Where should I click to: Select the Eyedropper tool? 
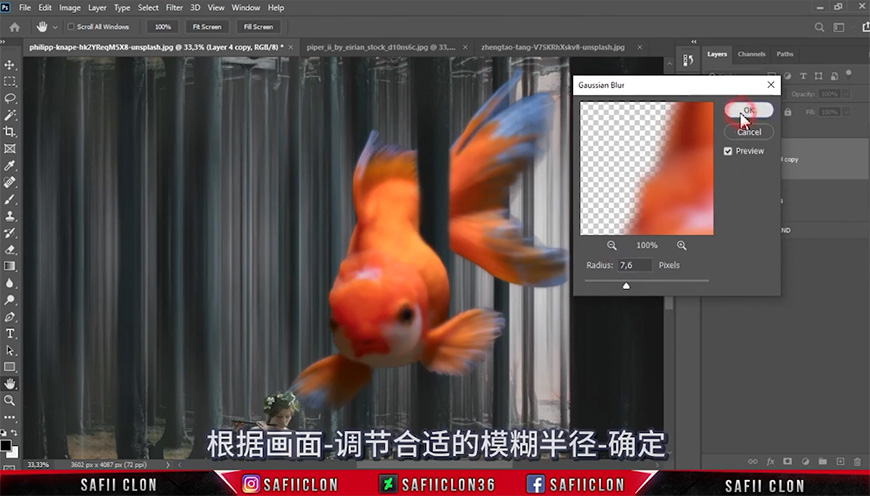tap(9, 165)
